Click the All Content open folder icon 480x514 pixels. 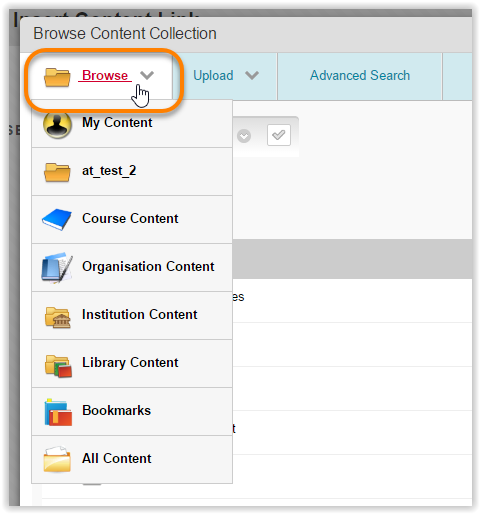(57, 459)
